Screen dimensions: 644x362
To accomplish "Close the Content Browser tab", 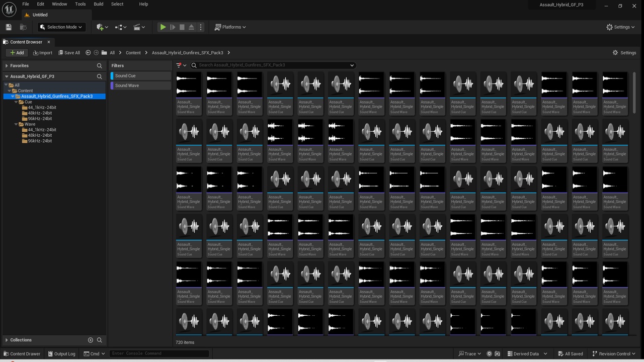I will point(49,42).
